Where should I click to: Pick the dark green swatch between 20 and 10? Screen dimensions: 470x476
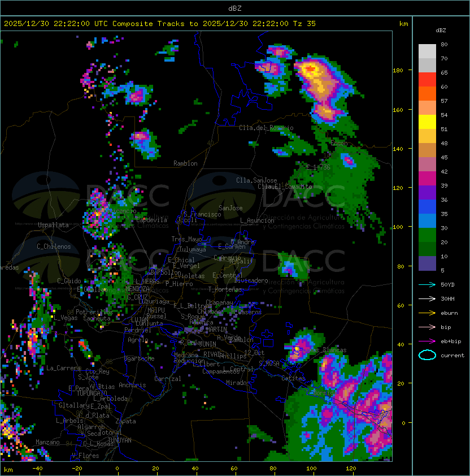click(x=427, y=249)
